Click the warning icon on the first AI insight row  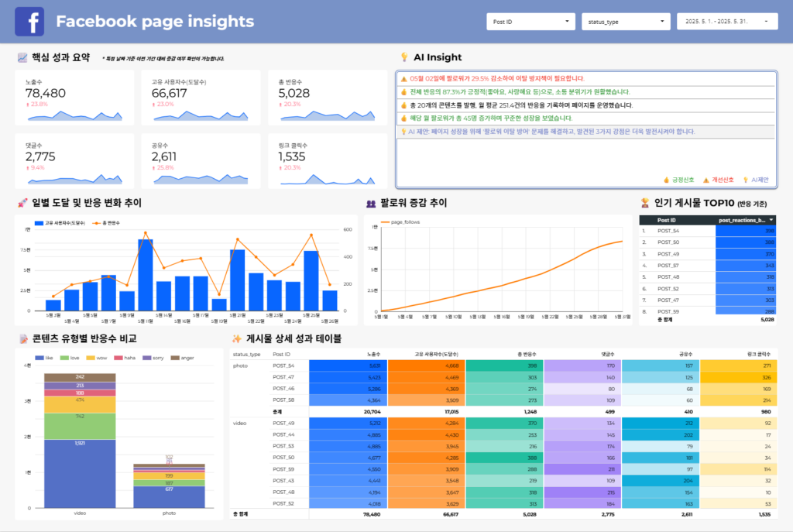click(x=403, y=79)
